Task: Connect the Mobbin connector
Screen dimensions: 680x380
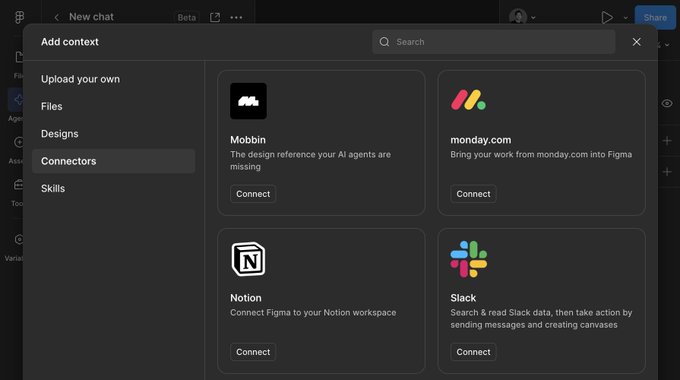Action: (253, 194)
